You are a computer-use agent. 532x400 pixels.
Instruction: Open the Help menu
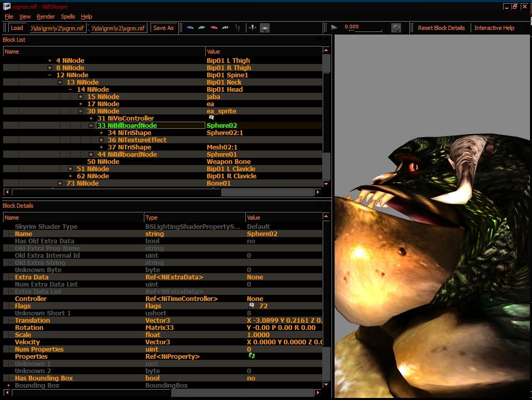click(87, 16)
